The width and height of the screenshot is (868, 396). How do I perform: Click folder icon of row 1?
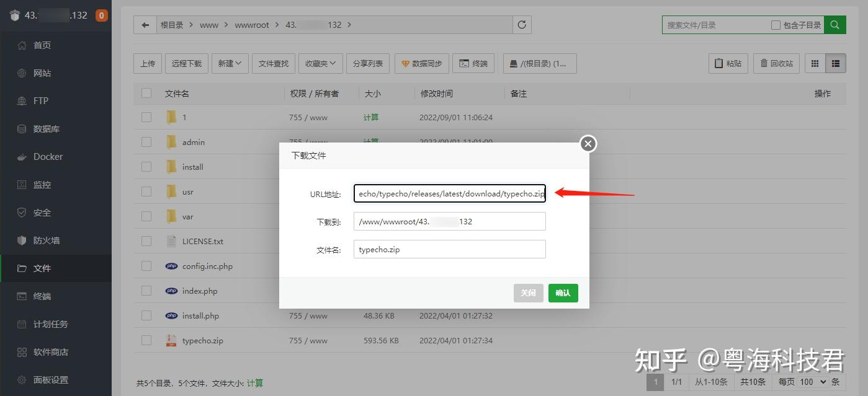point(171,117)
